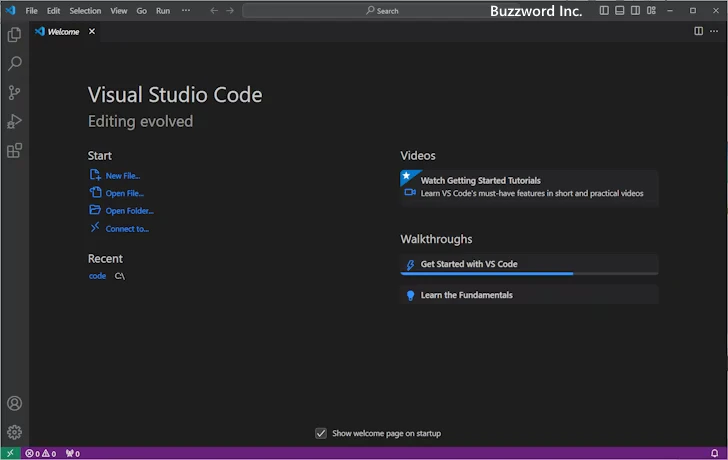Viewport: 728px width, 460px height.
Task: Show errors and warnings from status bar
Action: [x=41, y=454]
